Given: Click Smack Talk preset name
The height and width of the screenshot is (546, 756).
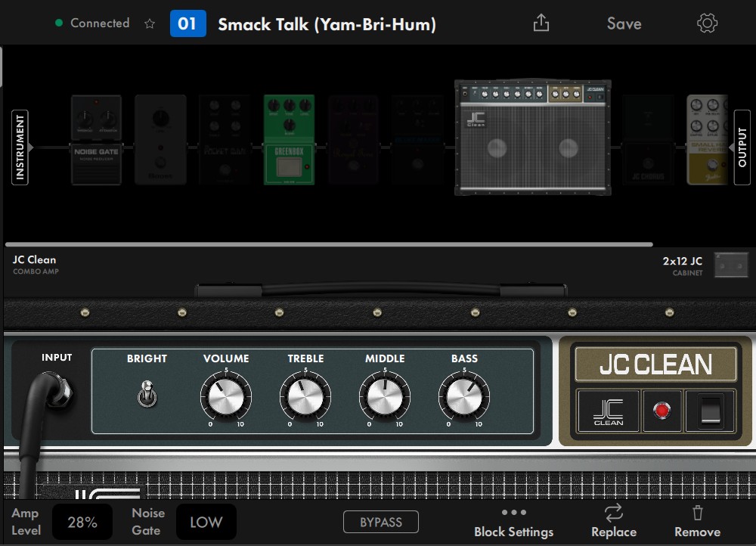Looking at the screenshot, I should tap(327, 24).
